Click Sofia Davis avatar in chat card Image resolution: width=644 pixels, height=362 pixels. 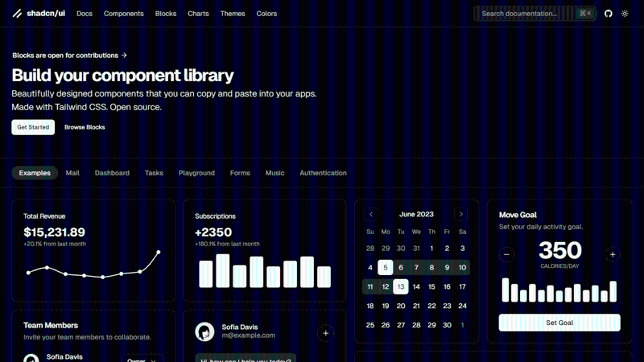[204, 332]
